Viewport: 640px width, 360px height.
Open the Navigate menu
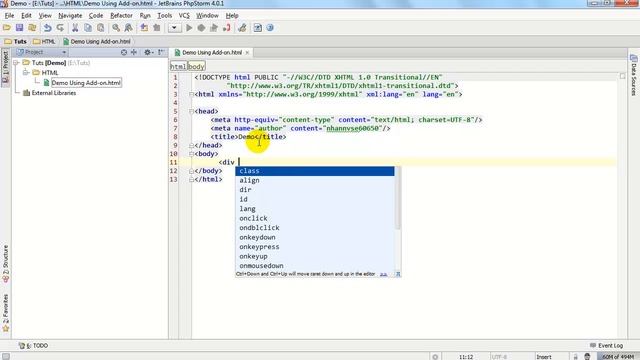(x=70, y=16)
